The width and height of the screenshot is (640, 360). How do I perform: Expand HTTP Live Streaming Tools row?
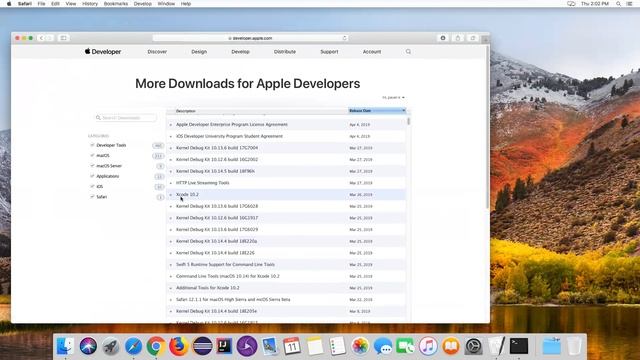coord(171,183)
